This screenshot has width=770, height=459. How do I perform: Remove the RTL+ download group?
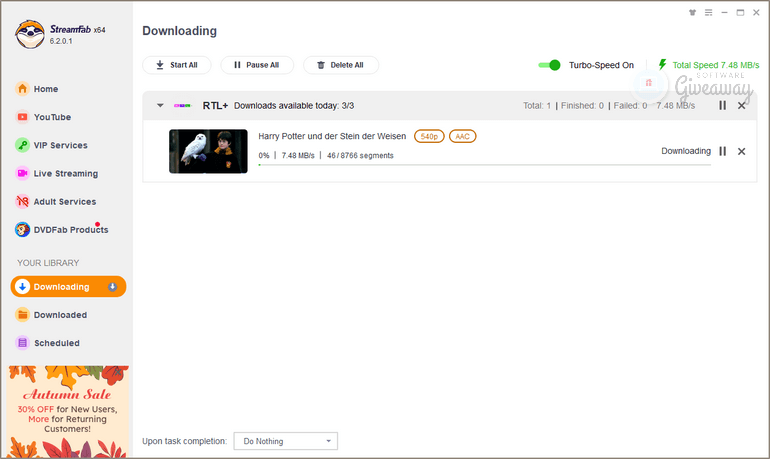tap(742, 105)
